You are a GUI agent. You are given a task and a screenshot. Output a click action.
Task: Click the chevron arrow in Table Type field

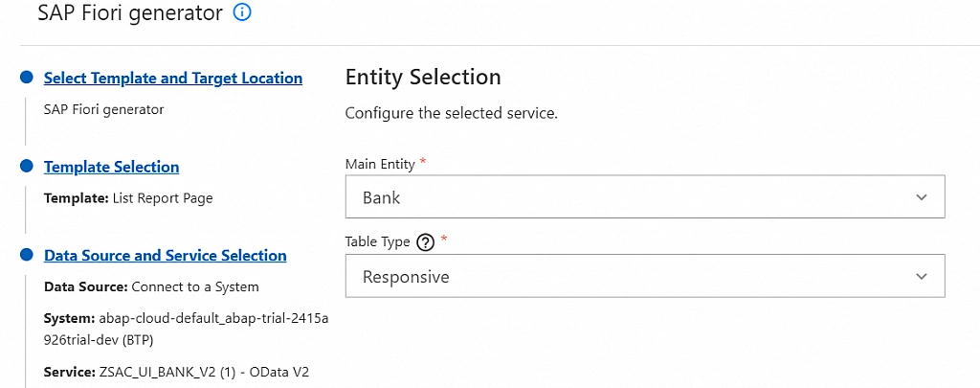tap(921, 276)
